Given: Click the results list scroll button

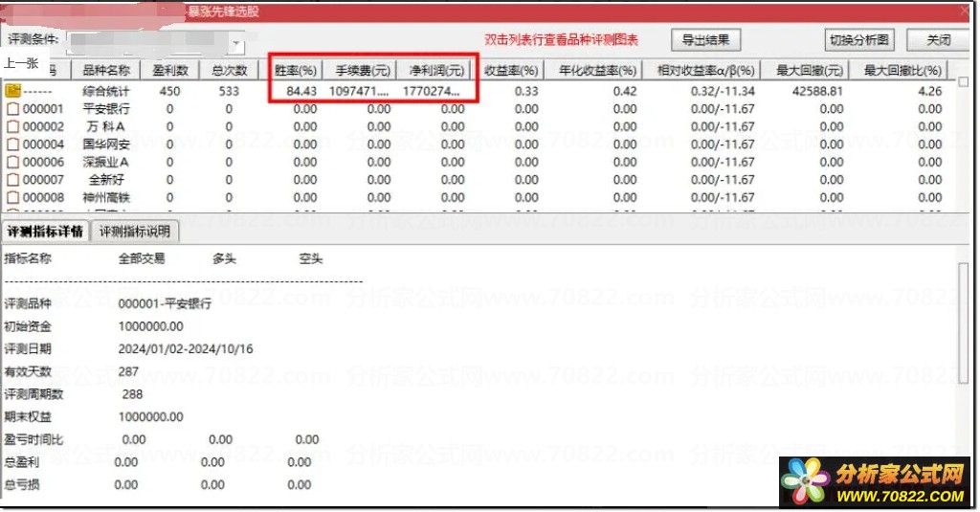Looking at the screenshot, I should point(963,82).
